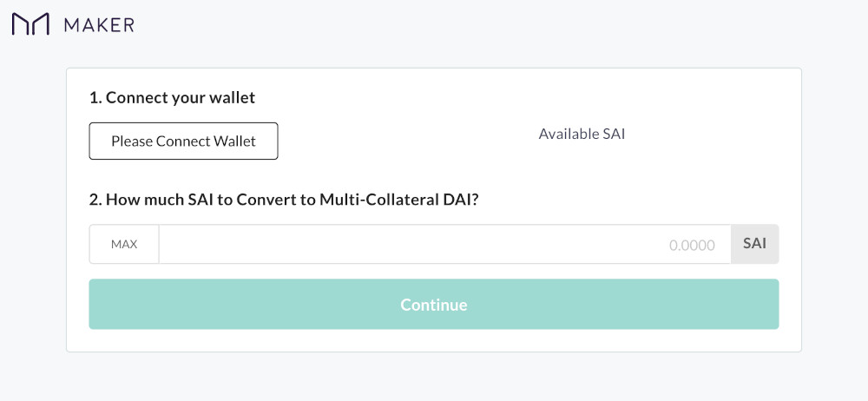Click the step number '1.' in the heading
This screenshot has width=868, height=401.
click(x=95, y=97)
